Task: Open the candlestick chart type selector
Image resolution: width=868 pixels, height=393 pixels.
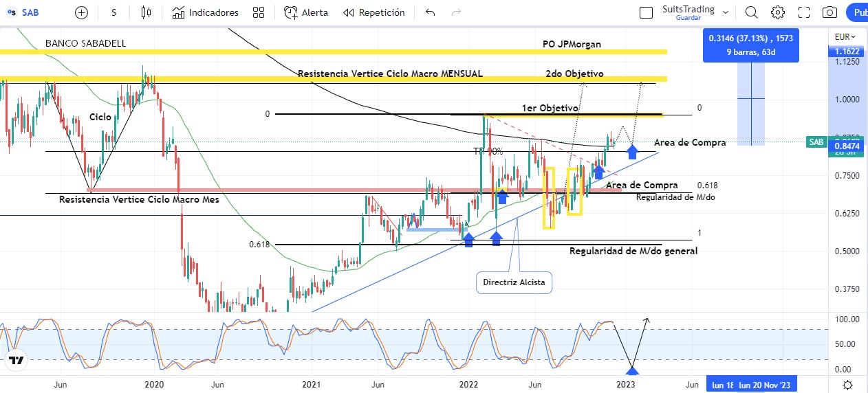Action: click(145, 12)
